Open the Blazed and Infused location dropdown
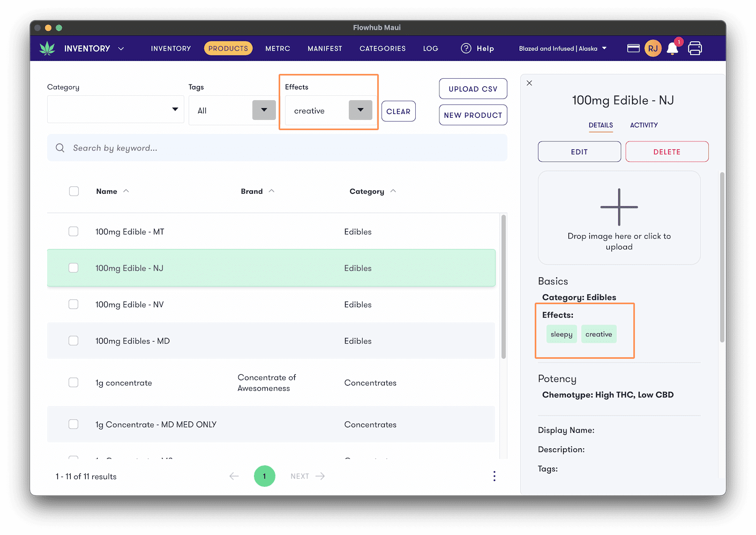756x535 pixels. click(x=563, y=48)
